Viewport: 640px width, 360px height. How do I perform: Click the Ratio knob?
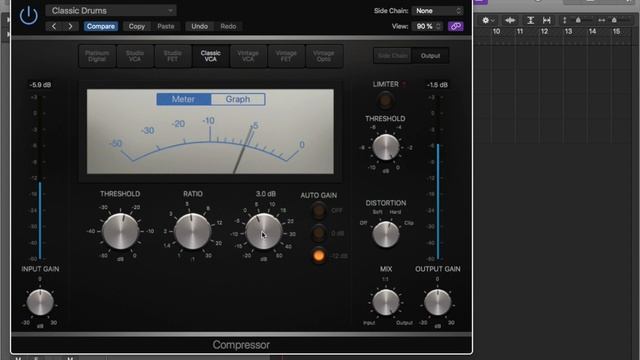click(192, 231)
